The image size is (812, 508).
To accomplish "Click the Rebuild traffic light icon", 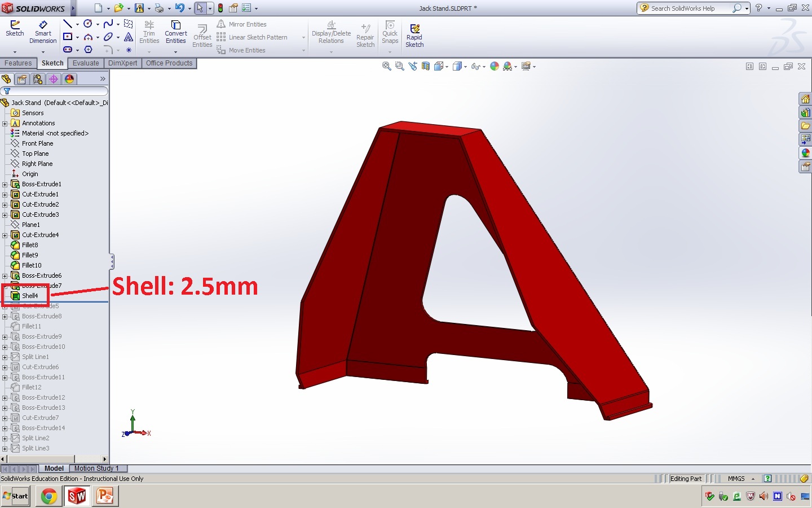I will [x=220, y=8].
